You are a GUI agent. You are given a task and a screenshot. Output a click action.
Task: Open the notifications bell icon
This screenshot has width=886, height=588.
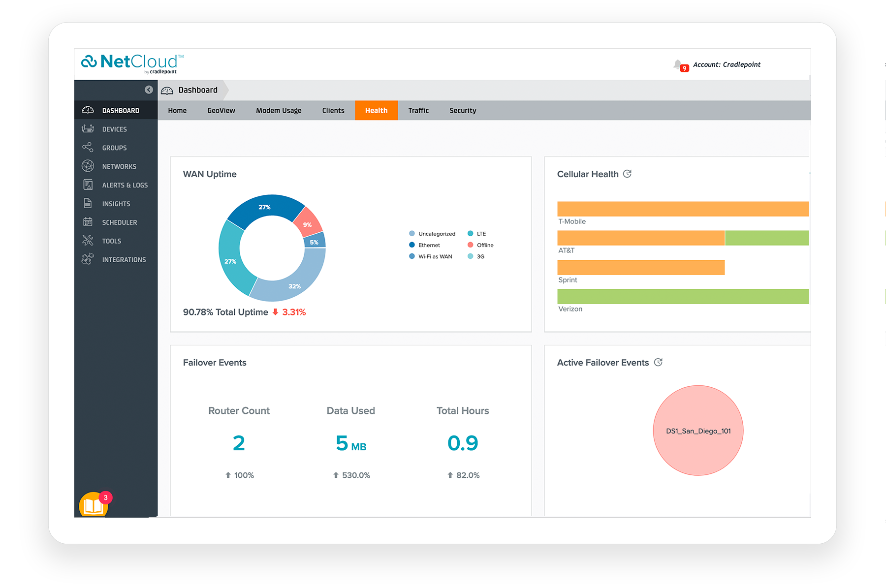679,64
